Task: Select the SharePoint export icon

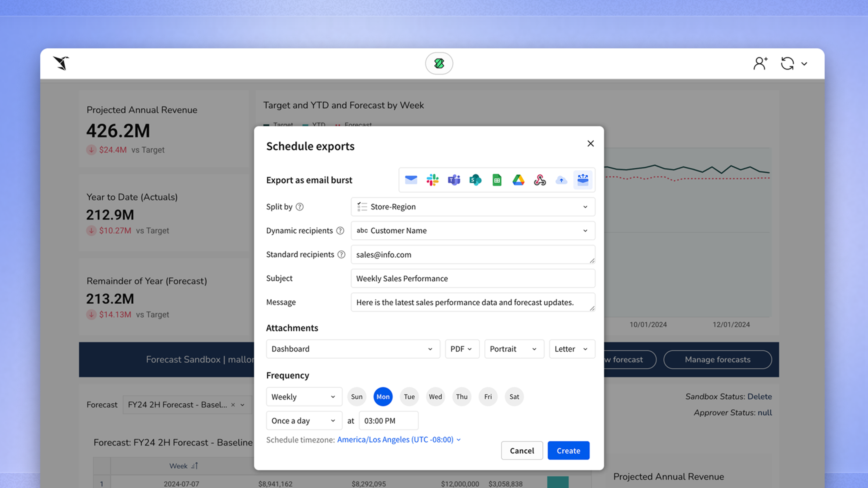Action: click(x=475, y=180)
